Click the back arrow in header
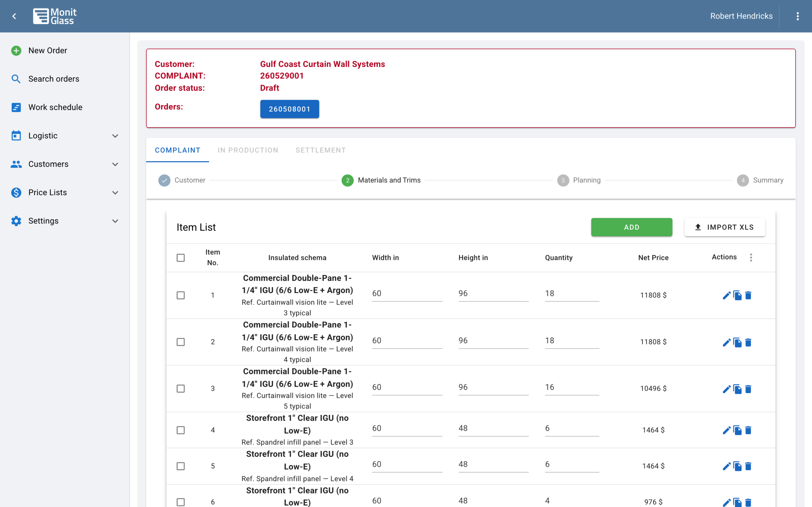This screenshot has width=812, height=507. coord(14,16)
